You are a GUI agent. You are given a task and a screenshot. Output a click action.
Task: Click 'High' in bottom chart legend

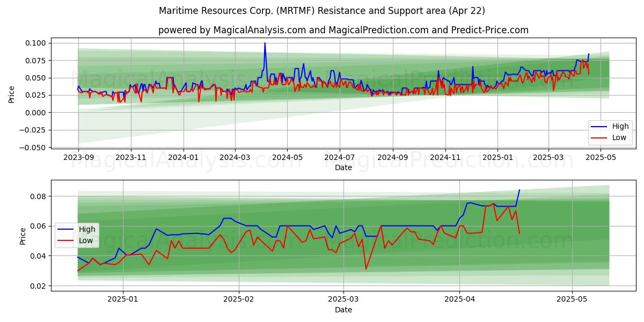[87, 229]
